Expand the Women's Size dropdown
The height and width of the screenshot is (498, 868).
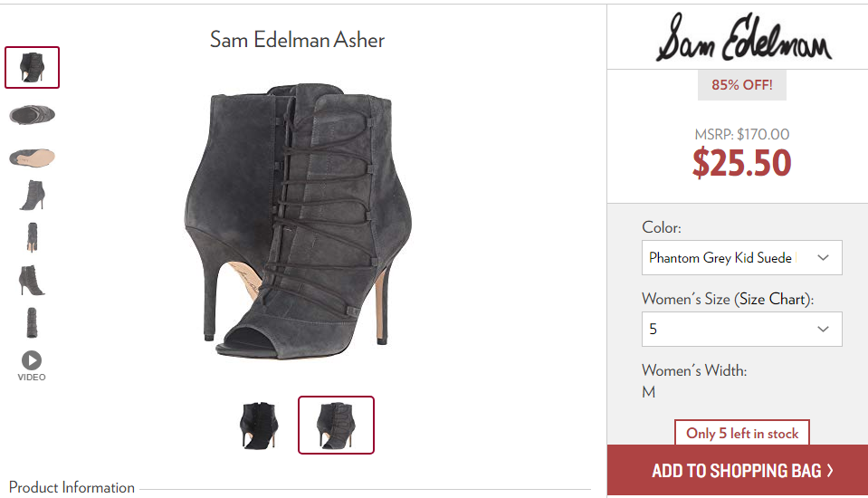[x=742, y=329]
